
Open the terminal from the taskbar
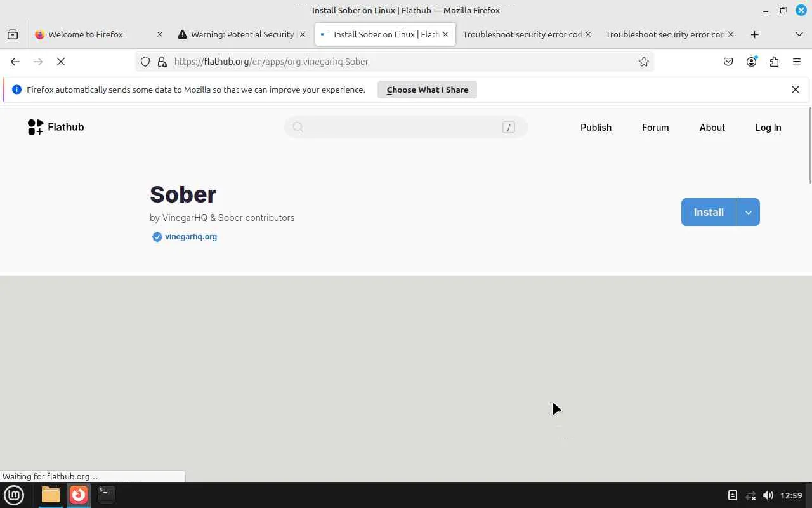coord(107,495)
